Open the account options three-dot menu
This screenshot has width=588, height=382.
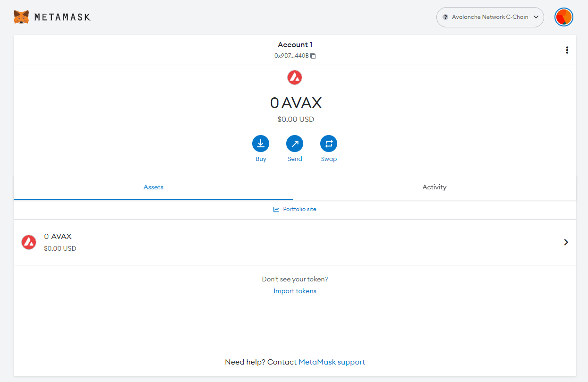(x=567, y=50)
